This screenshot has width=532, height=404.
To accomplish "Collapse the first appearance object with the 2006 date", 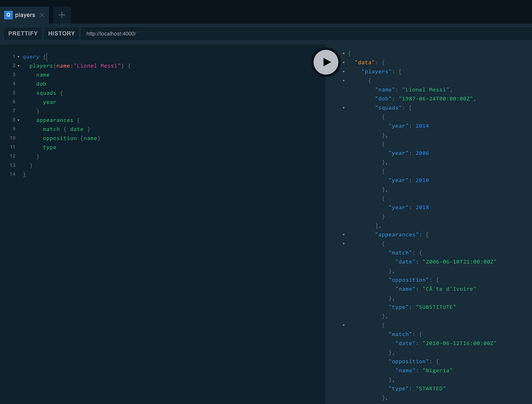I will pyautogui.click(x=344, y=244).
